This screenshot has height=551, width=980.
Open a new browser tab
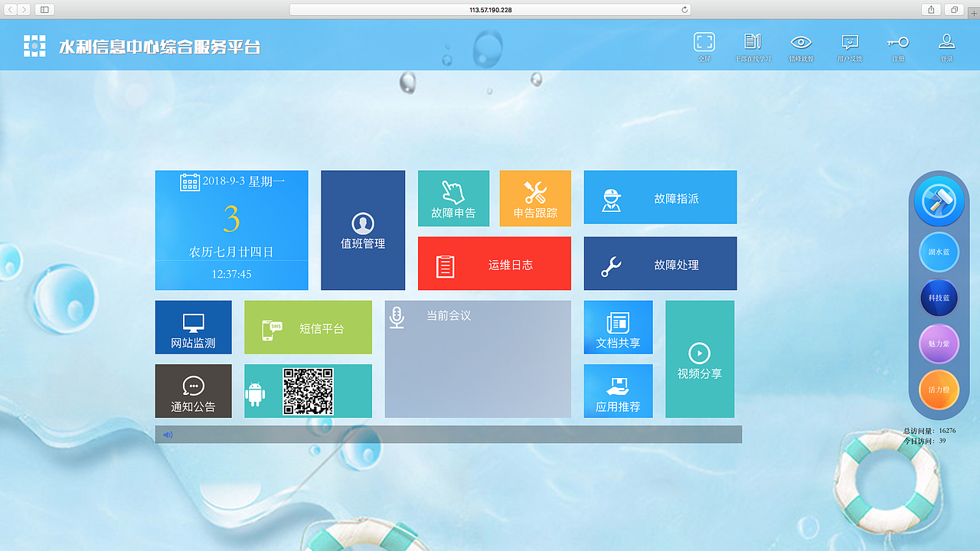coord(973,13)
